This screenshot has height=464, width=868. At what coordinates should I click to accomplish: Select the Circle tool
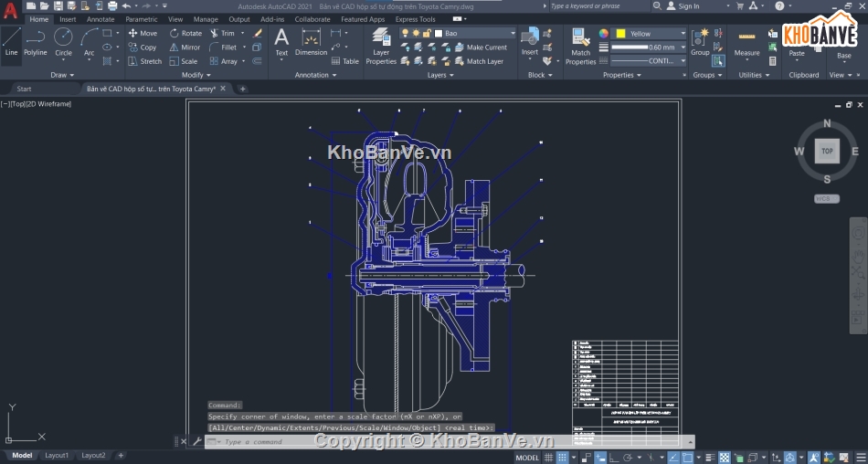pyautogui.click(x=63, y=42)
